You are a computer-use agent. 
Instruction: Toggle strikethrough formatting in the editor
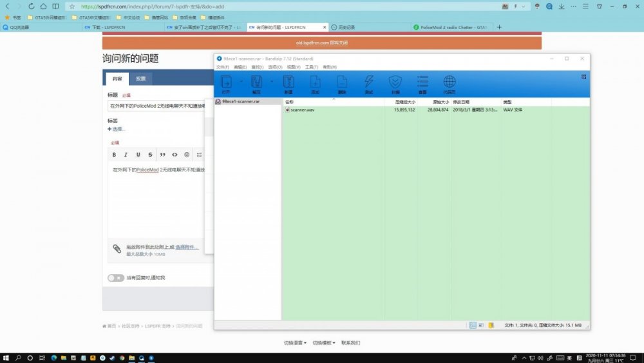pyautogui.click(x=150, y=155)
